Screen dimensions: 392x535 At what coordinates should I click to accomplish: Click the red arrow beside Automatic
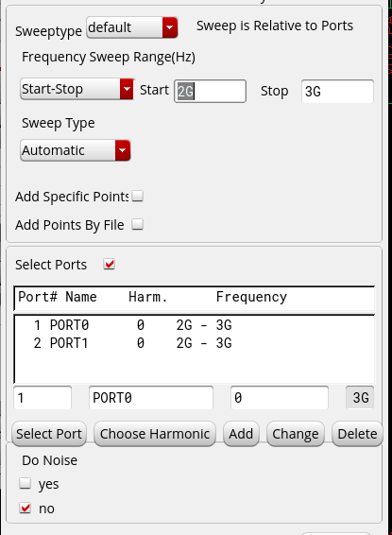(123, 150)
